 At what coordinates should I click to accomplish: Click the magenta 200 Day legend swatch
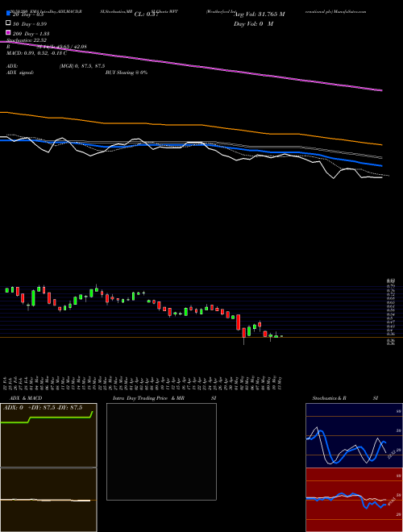point(8,32)
